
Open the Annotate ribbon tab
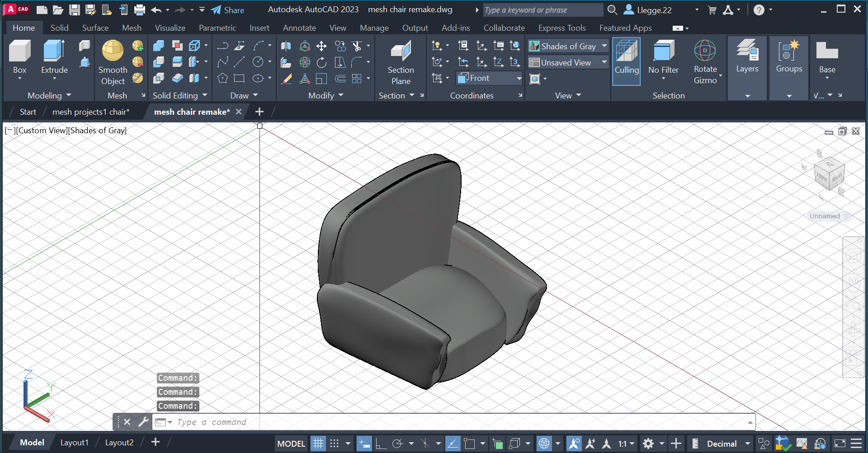tap(299, 28)
